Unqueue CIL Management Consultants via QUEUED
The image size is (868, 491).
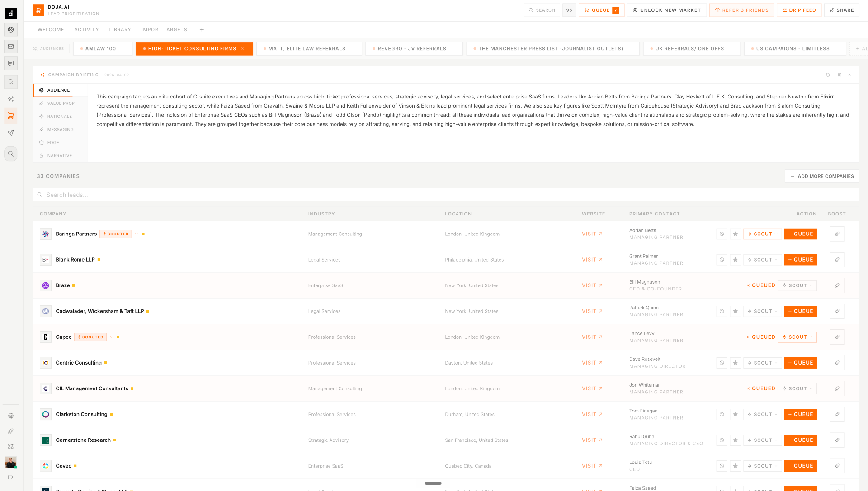tap(761, 388)
